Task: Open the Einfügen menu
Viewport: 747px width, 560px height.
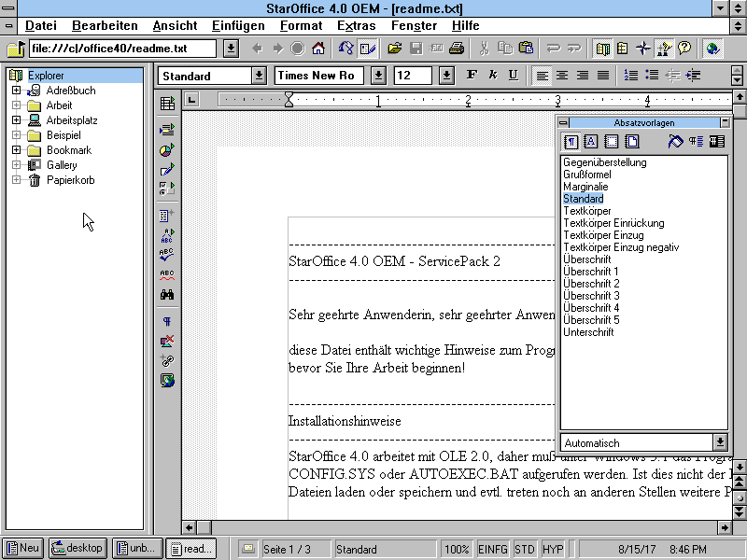Action: (238, 26)
